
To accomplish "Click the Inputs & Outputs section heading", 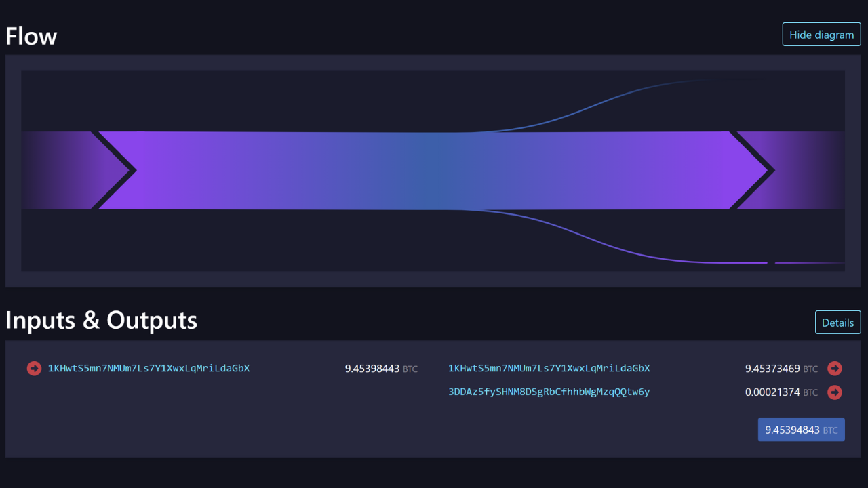I will (x=101, y=320).
